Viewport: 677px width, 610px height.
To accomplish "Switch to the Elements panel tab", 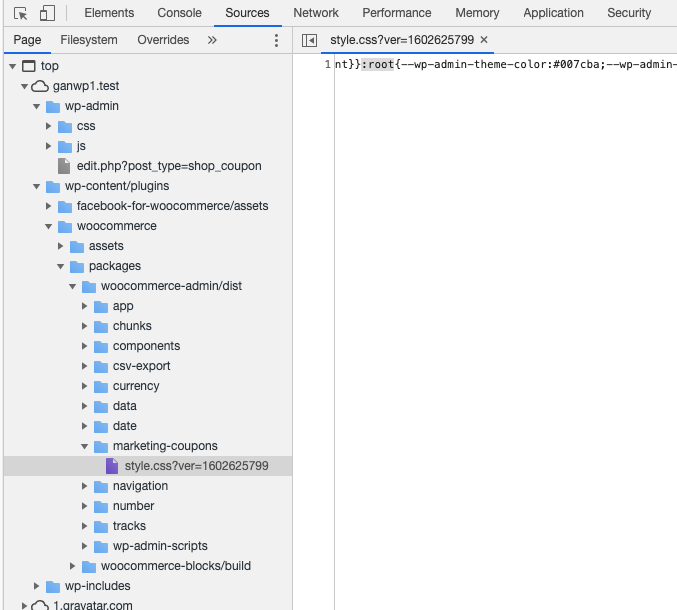I will 109,13.
